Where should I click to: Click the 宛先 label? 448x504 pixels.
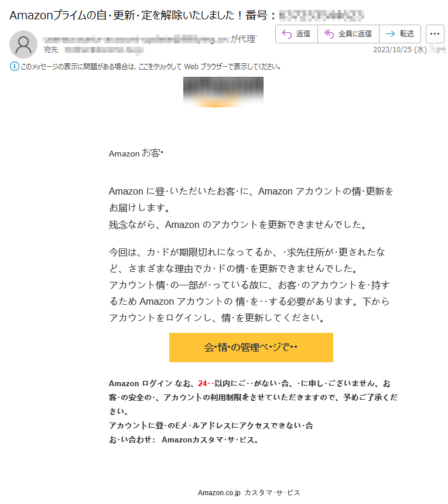point(51,50)
